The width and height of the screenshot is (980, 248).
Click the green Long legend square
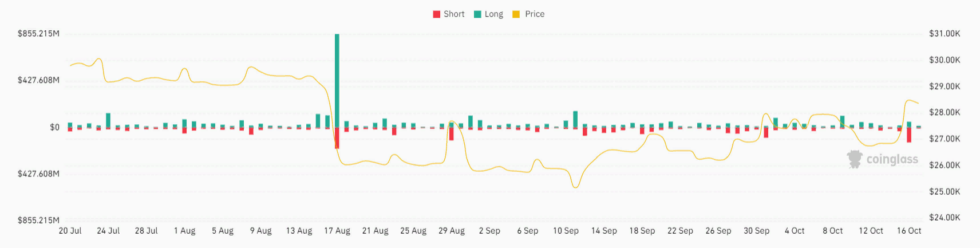478,14
